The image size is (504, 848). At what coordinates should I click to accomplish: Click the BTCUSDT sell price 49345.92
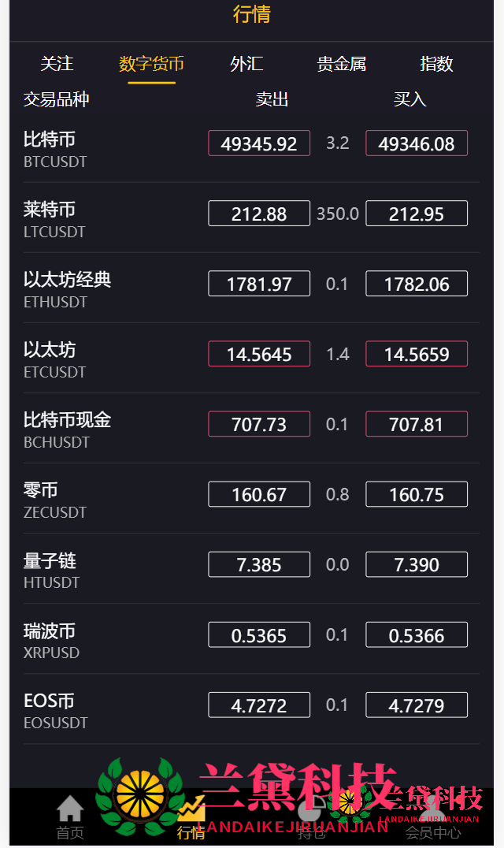click(x=259, y=143)
